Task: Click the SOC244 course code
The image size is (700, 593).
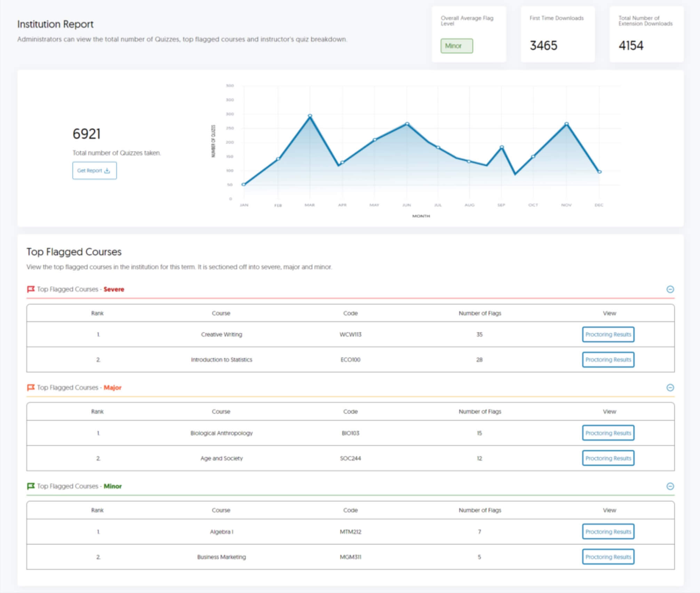Action: [350, 458]
